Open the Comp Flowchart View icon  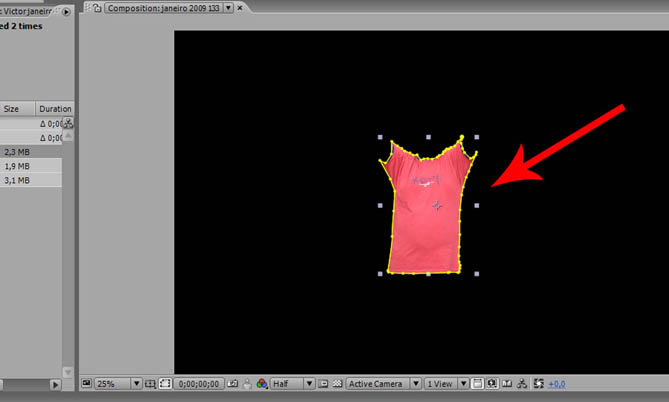(x=522, y=383)
